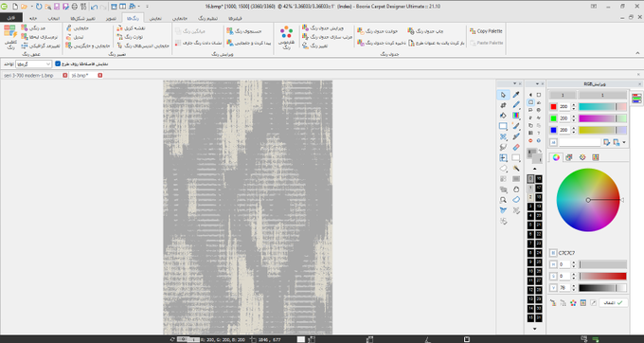Switch to the خانه Home ribbon tab
This screenshot has height=343, width=644.
pyautogui.click(x=33, y=19)
